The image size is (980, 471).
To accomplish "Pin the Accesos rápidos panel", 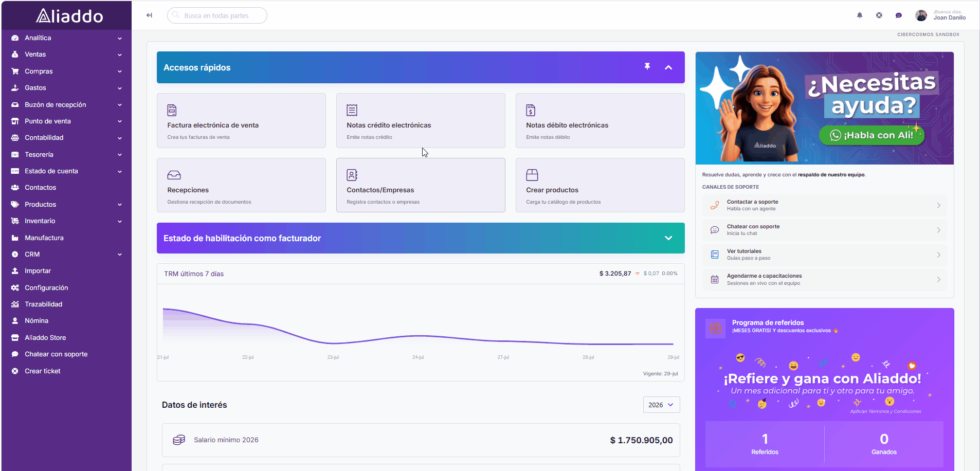I will (x=647, y=67).
